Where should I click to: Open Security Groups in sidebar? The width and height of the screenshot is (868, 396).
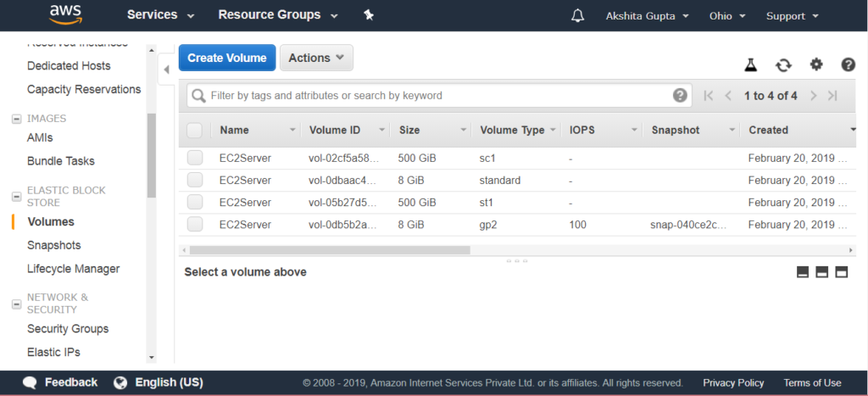[68, 329]
